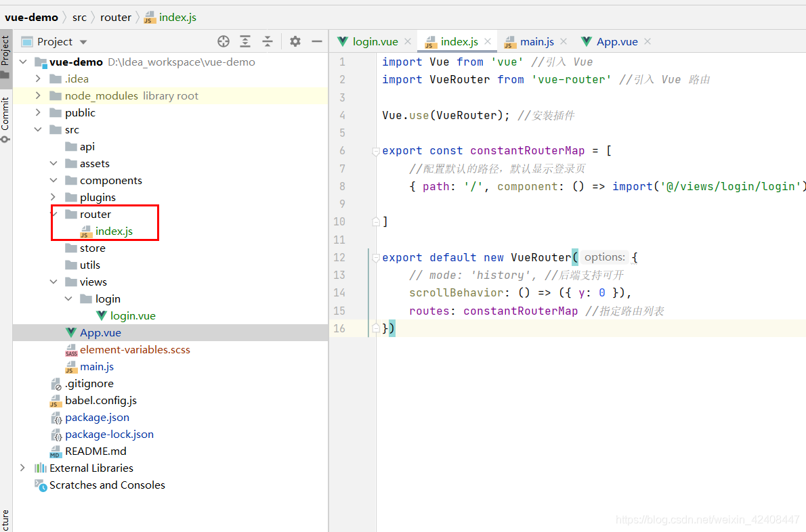Open element-variables.scss file

(x=135, y=350)
